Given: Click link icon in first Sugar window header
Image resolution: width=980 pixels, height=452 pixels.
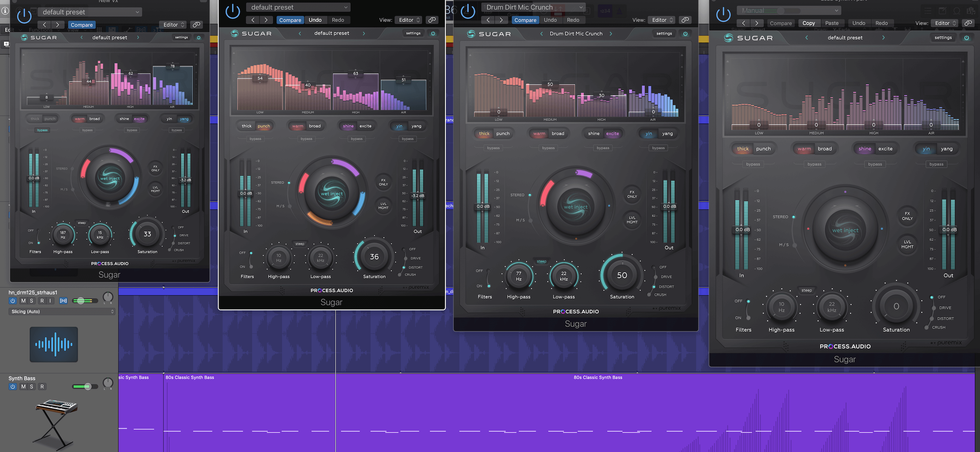Looking at the screenshot, I should [196, 25].
